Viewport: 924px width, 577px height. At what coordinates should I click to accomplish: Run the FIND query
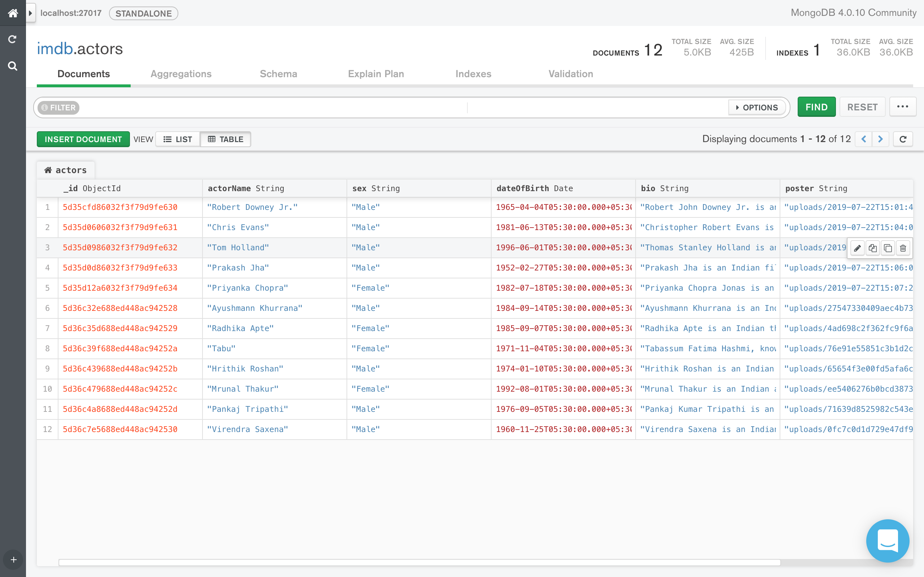(x=816, y=107)
